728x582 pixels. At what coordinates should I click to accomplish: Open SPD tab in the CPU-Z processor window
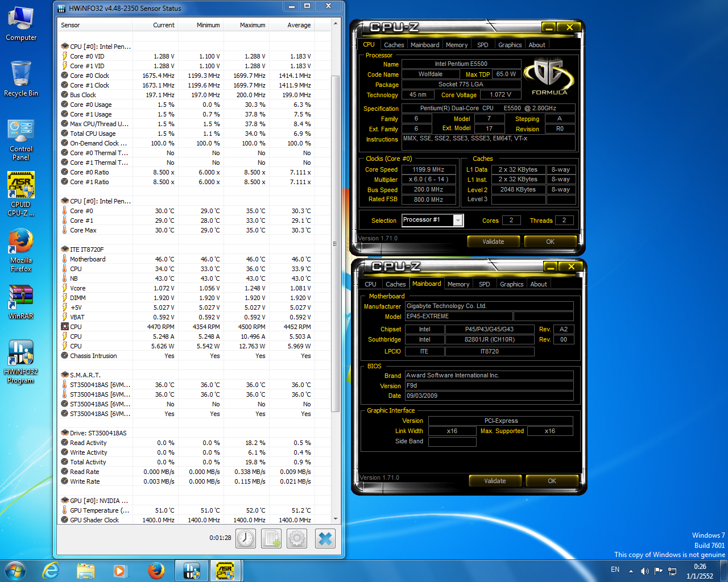click(x=483, y=45)
